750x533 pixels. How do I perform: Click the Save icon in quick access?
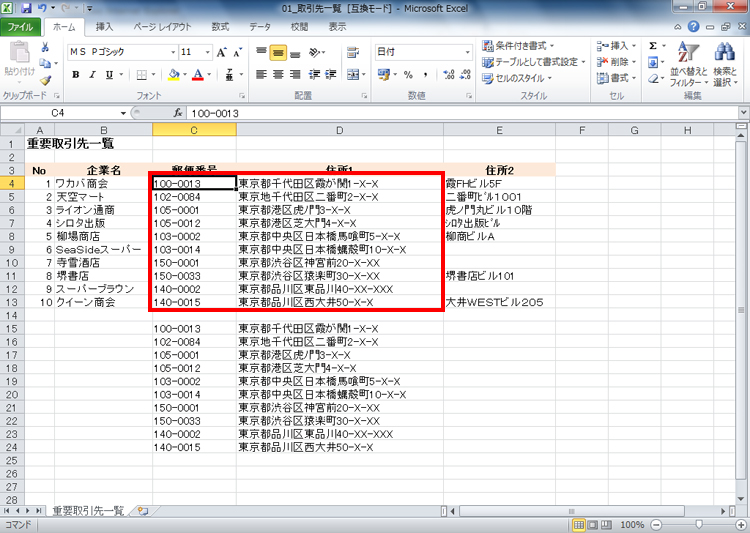[x=26, y=8]
